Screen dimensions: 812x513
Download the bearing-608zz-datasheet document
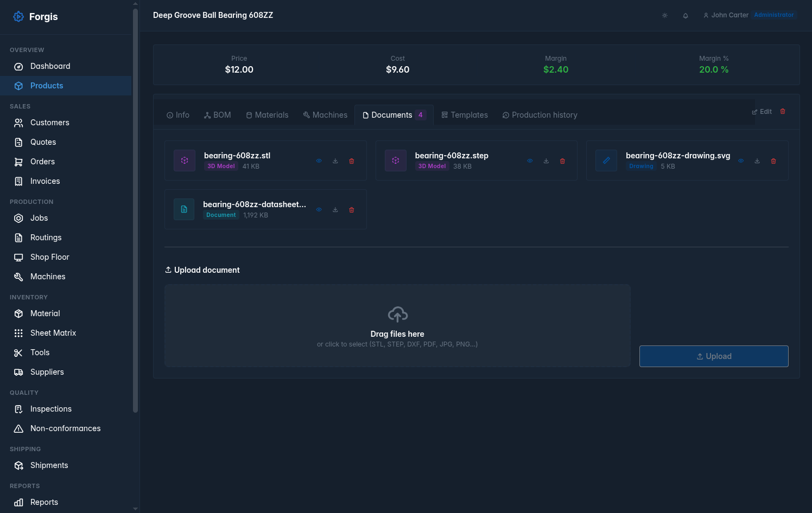point(335,210)
